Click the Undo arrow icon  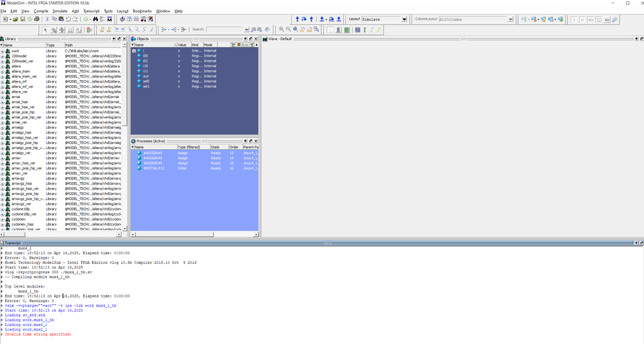point(68,19)
